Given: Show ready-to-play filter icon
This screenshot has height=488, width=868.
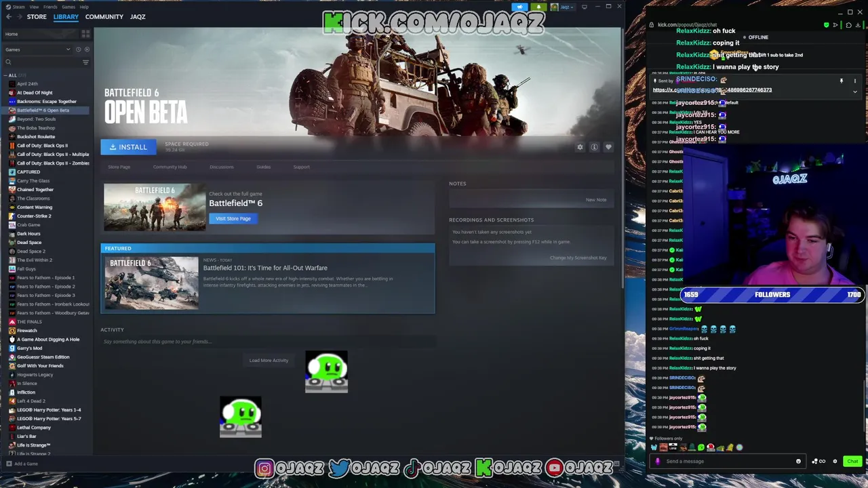Looking at the screenshot, I should point(87,49).
